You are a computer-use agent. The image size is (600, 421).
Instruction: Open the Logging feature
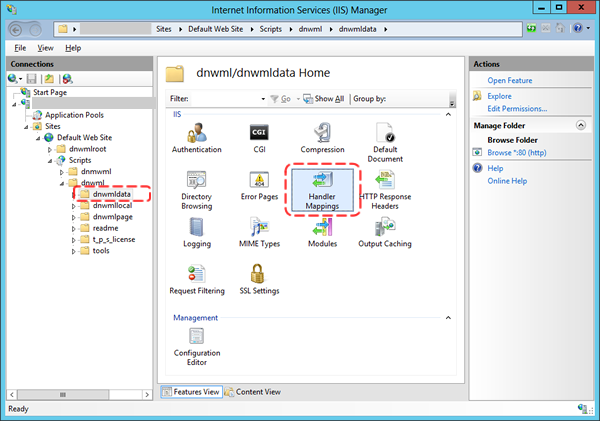coord(196,233)
